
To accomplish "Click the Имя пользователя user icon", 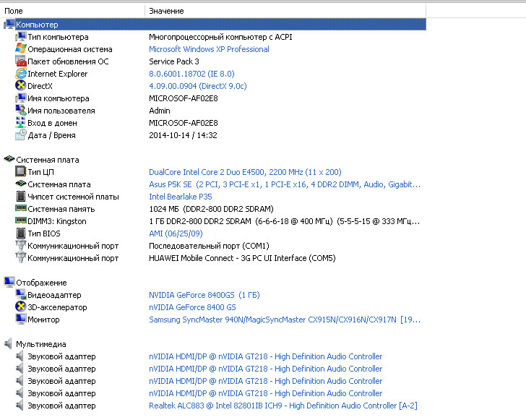I will coord(21,111).
